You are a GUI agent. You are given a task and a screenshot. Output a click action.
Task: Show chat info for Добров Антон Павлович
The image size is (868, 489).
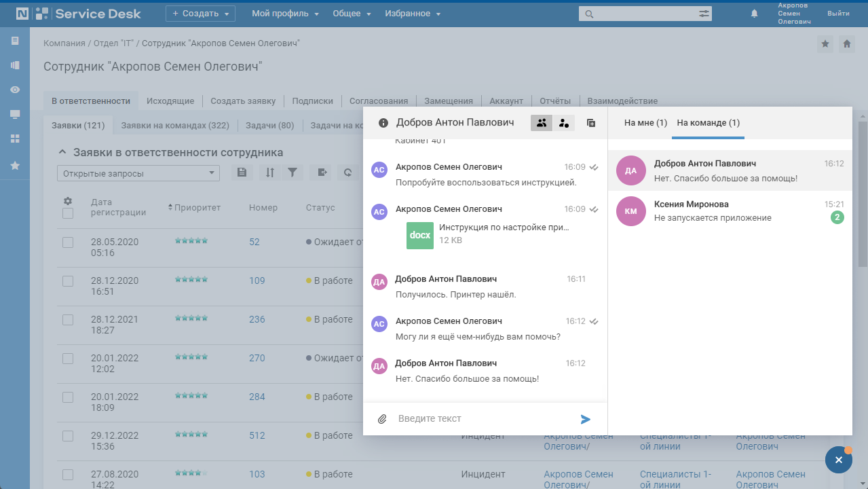click(383, 123)
